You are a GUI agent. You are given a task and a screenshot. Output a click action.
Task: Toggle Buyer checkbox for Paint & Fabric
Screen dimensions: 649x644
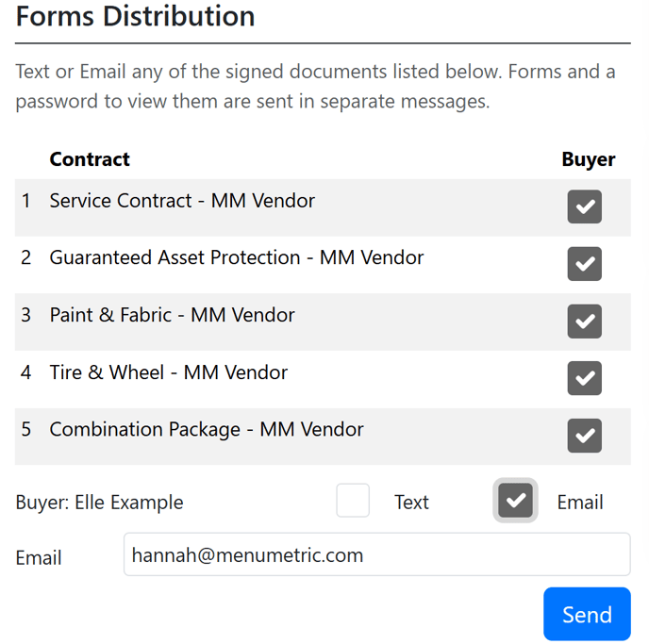pos(585,322)
